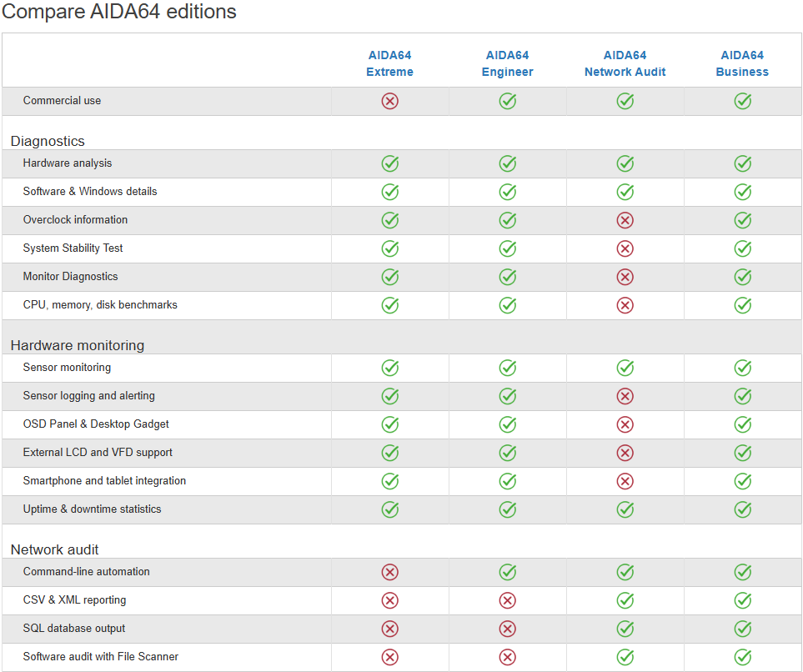Screen dimensions: 803x672
Task: Click green check for Network Audit SQL database output
Action: click(625, 629)
